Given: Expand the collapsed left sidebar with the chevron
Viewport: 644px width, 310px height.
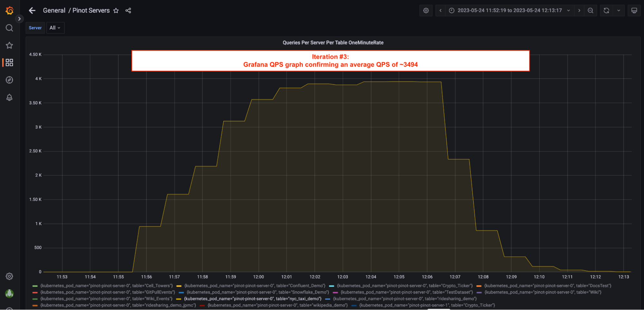Looking at the screenshot, I should tap(19, 19).
